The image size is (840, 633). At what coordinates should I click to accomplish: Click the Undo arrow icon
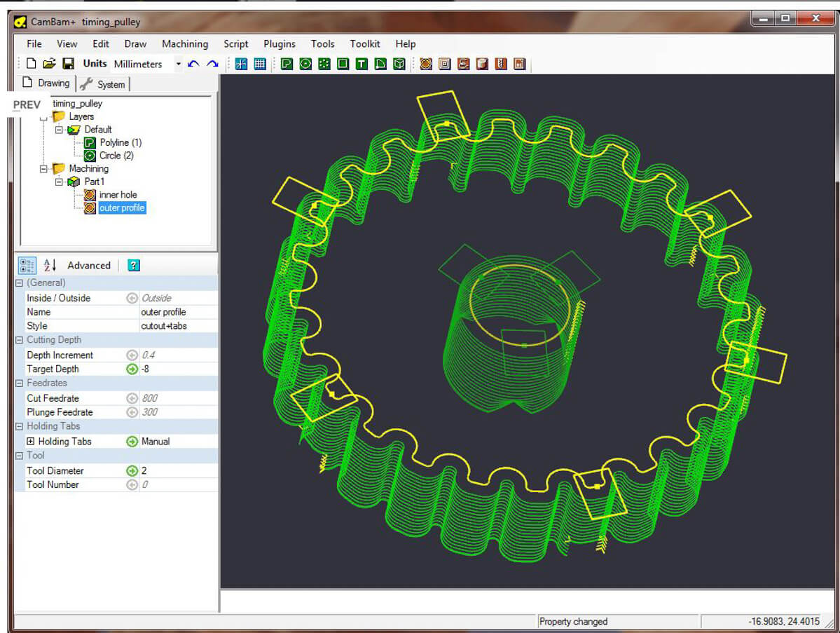pos(194,64)
